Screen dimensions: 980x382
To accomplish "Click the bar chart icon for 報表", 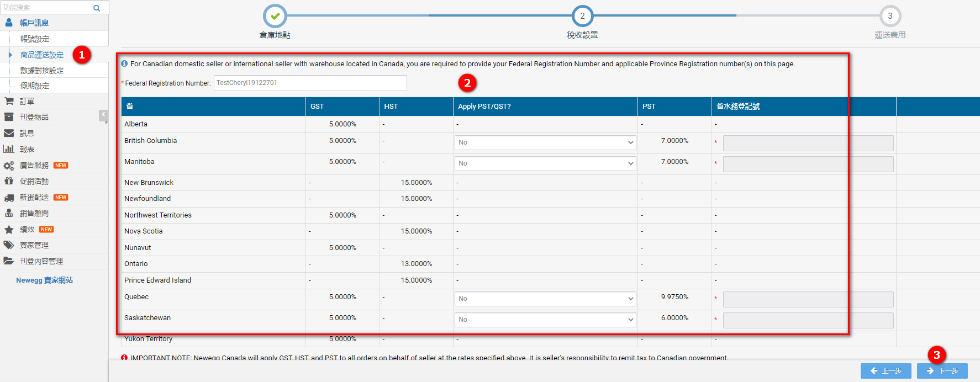I will click(9, 149).
